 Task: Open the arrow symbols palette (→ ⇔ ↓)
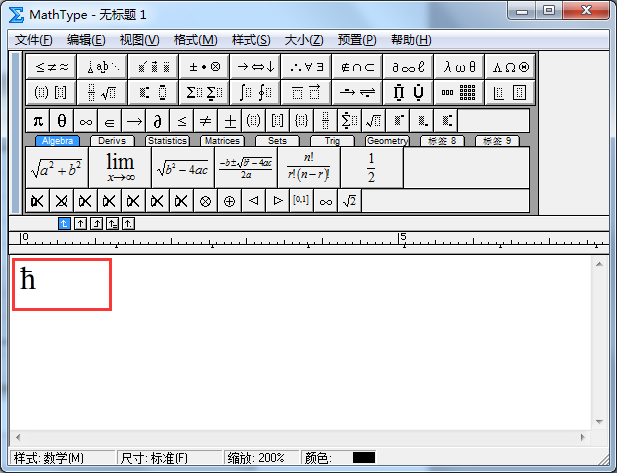point(253,66)
